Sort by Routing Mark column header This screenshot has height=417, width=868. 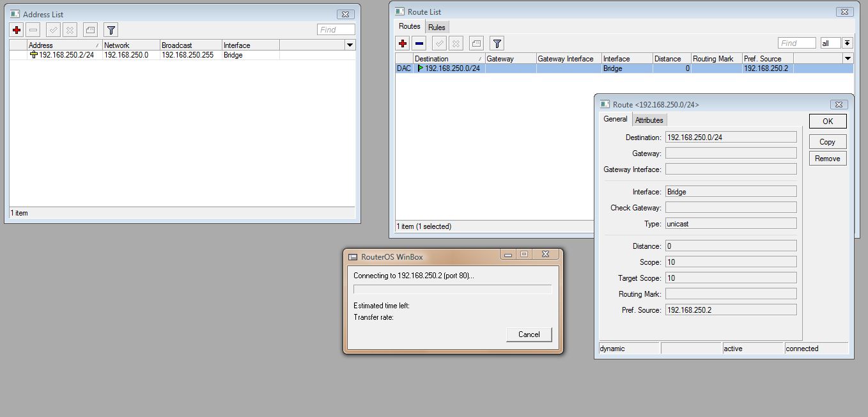(717, 59)
